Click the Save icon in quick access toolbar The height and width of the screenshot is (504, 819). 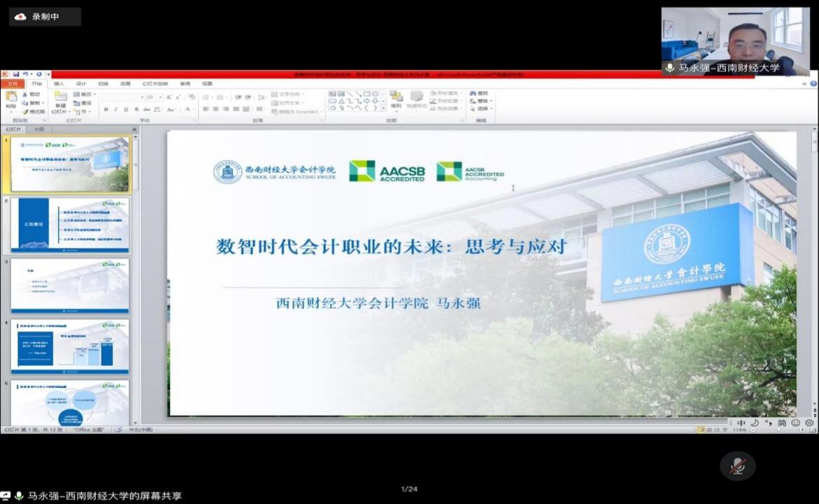point(15,74)
